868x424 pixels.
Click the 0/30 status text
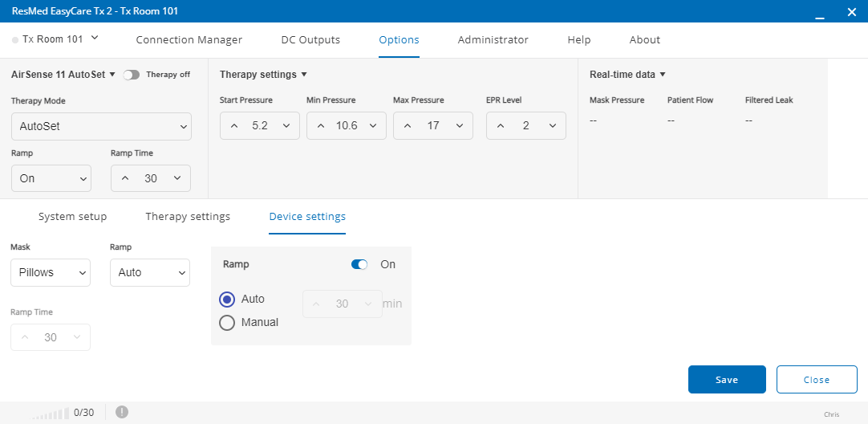[83, 413]
